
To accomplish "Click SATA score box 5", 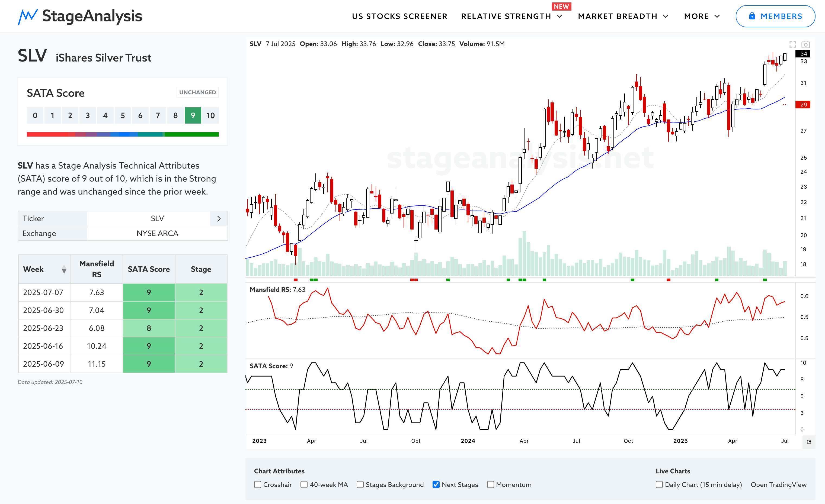I will 123,115.
